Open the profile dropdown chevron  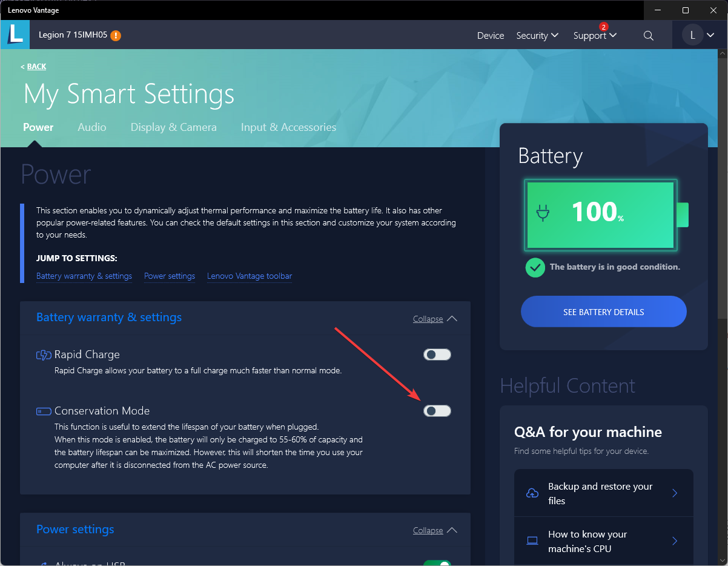[x=710, y=35]
